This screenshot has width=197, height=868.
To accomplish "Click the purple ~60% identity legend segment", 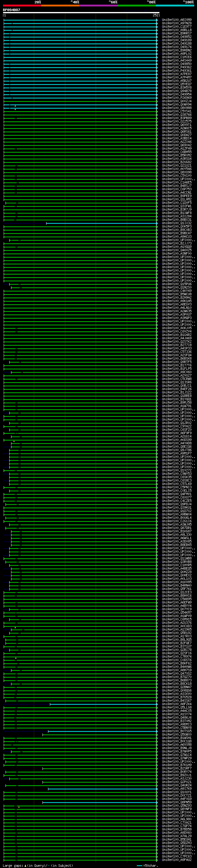I will (99, 6).
